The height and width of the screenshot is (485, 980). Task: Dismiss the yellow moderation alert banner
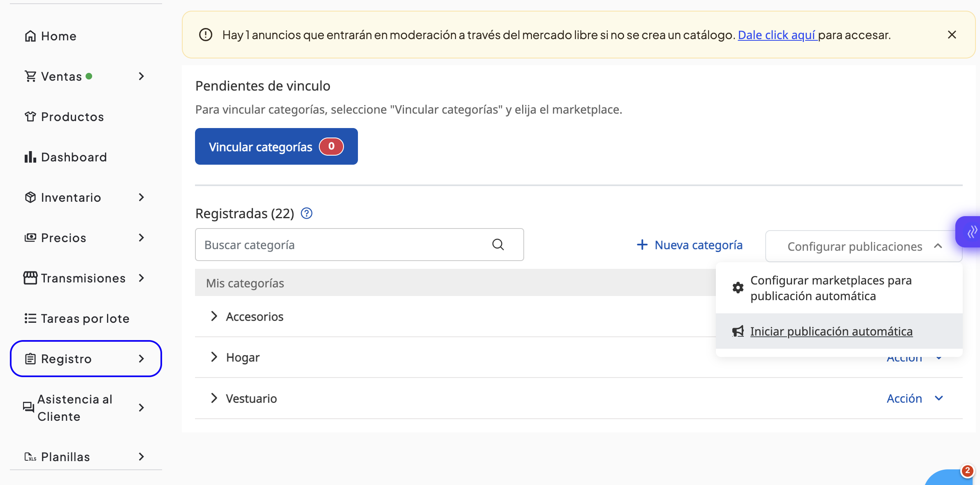coord(952,35)
